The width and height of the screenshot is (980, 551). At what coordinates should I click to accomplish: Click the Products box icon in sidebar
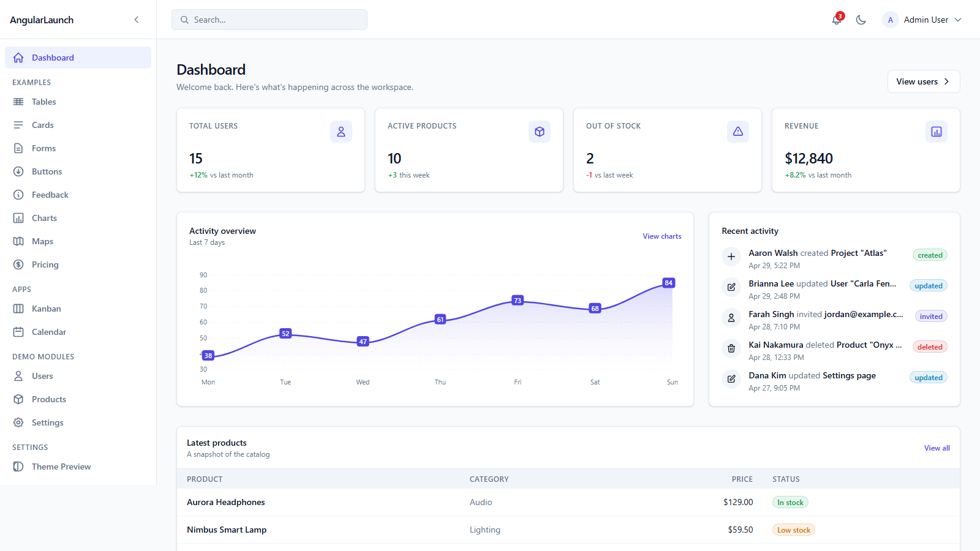(18, 399)
